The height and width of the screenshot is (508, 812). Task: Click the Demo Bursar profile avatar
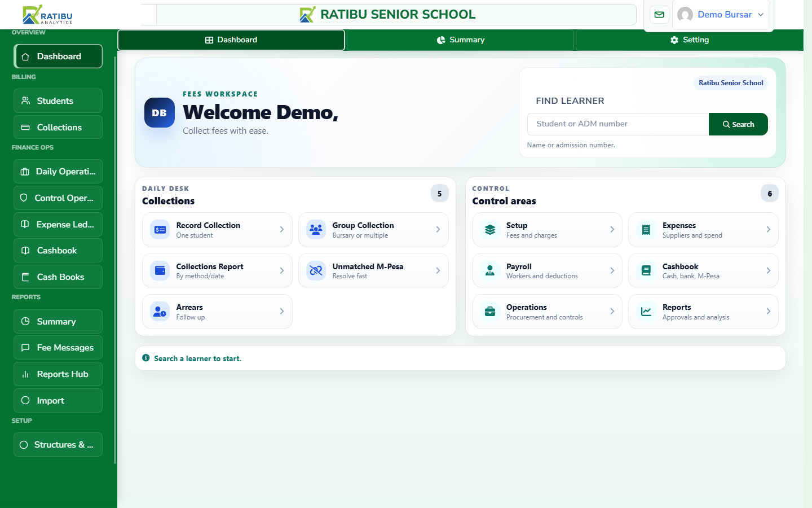coord(685,15)
